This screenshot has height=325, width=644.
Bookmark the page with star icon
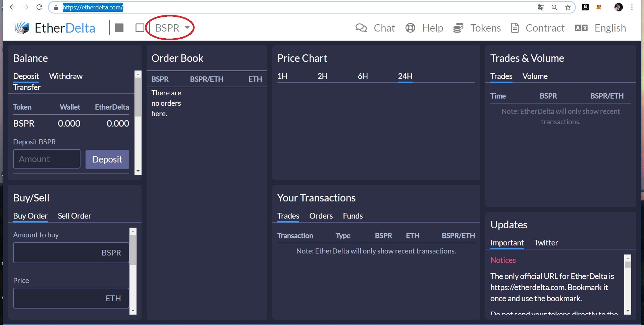pos(568,7)
